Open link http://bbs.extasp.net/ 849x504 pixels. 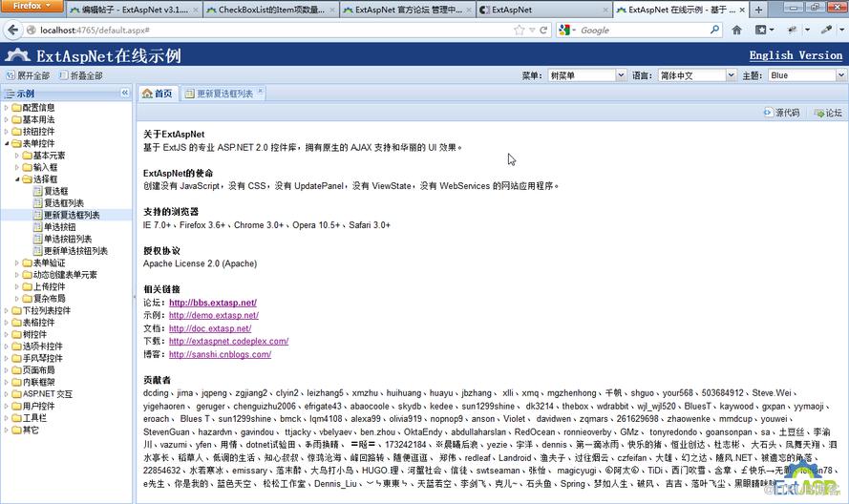[213, 303]
